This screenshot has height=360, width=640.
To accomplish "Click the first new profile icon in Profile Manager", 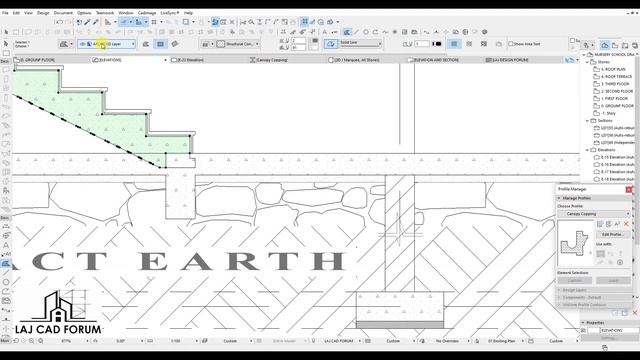I will (x=600, y=224).
